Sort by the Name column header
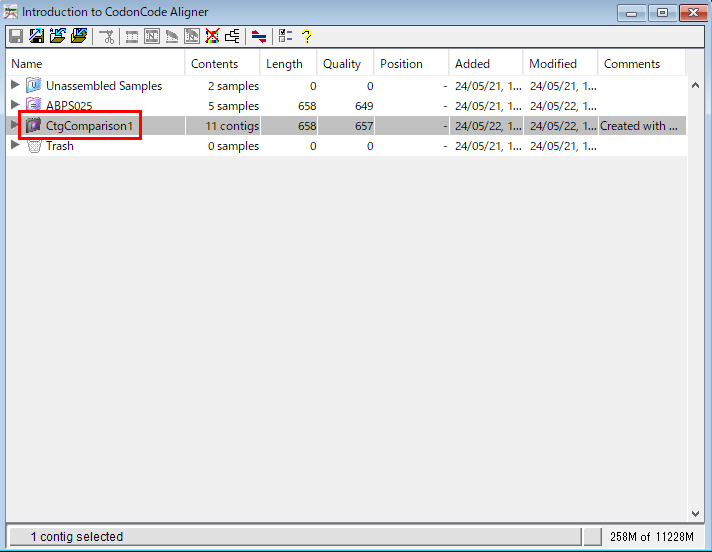712x552 pixels. (95, 64)
